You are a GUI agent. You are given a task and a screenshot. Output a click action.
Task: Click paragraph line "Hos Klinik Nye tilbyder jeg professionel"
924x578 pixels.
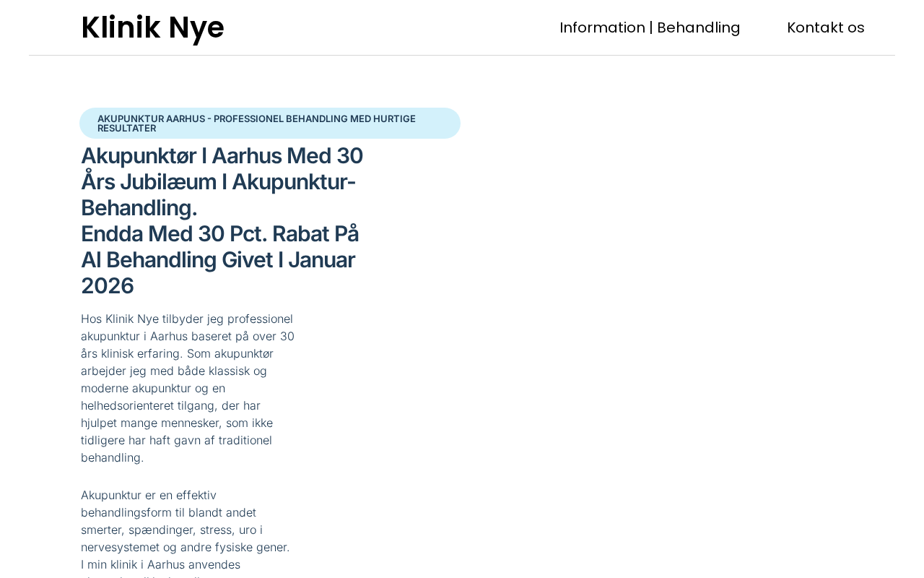pyautogui.click(x=187, y=319)
